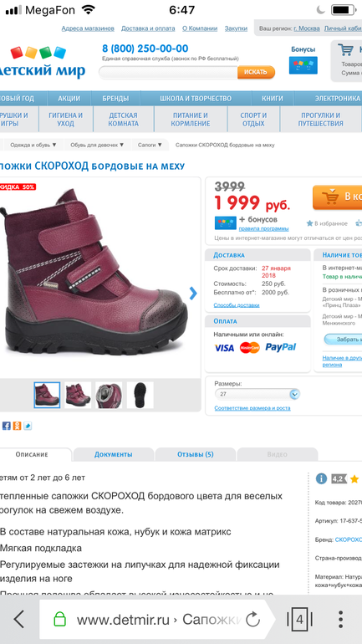Share product via Twitter icon
Screen dimensions: 362x644
(x=28, y=426)
